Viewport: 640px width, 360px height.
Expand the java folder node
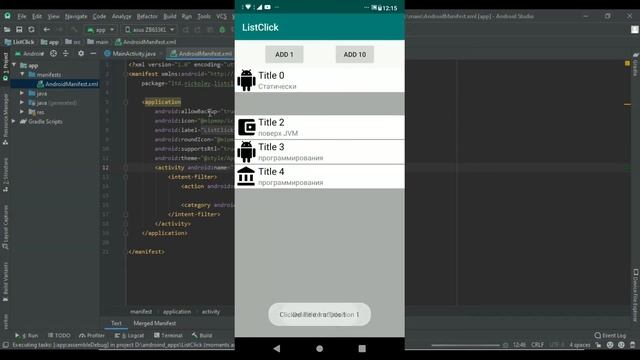click(x=22, y=93)
